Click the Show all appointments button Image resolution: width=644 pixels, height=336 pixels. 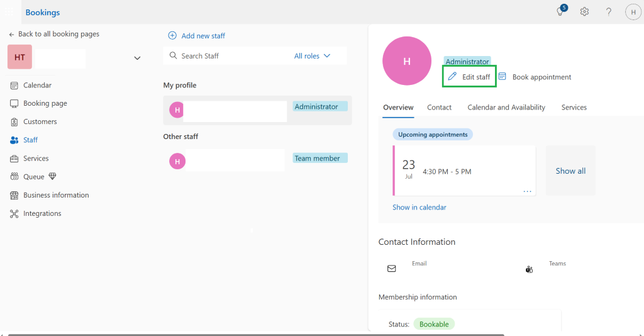coord(570,171)
